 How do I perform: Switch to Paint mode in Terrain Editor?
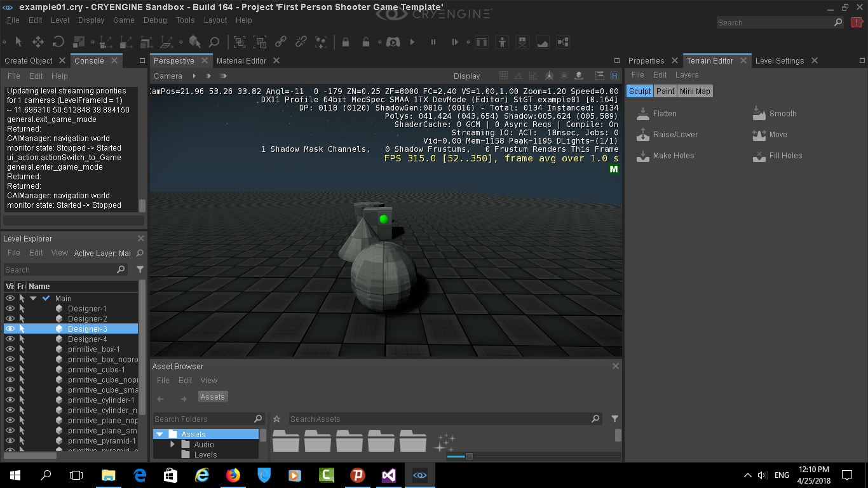(665, 91)
